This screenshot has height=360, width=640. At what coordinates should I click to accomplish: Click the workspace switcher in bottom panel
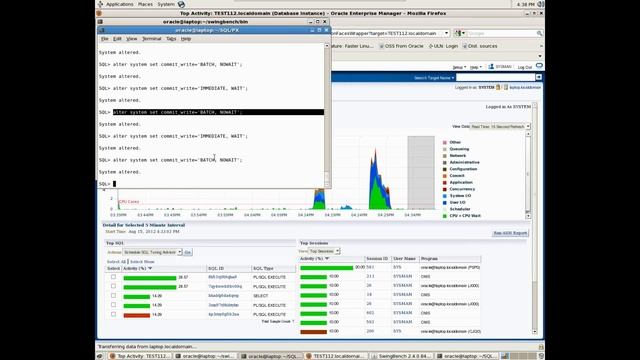(x=518, y=356)
